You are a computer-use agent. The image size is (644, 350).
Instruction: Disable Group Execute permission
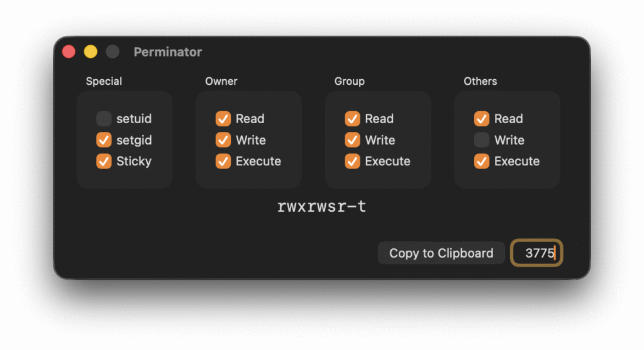(x=353, y=161)
